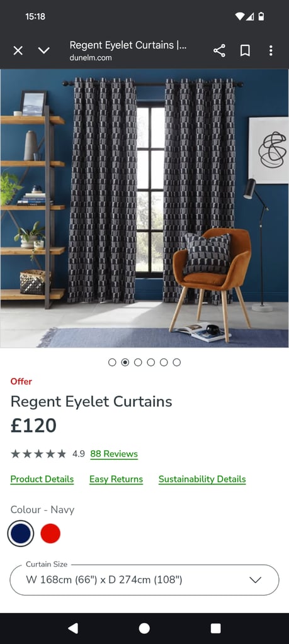
Task: Tap Android recent apps square button
Action: [x=216, y=628]
